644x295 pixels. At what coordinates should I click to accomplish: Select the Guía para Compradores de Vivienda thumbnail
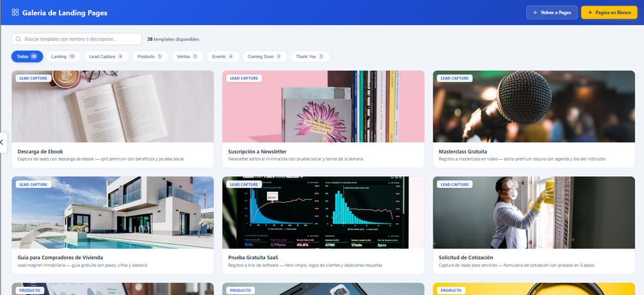tap(113, 213)
